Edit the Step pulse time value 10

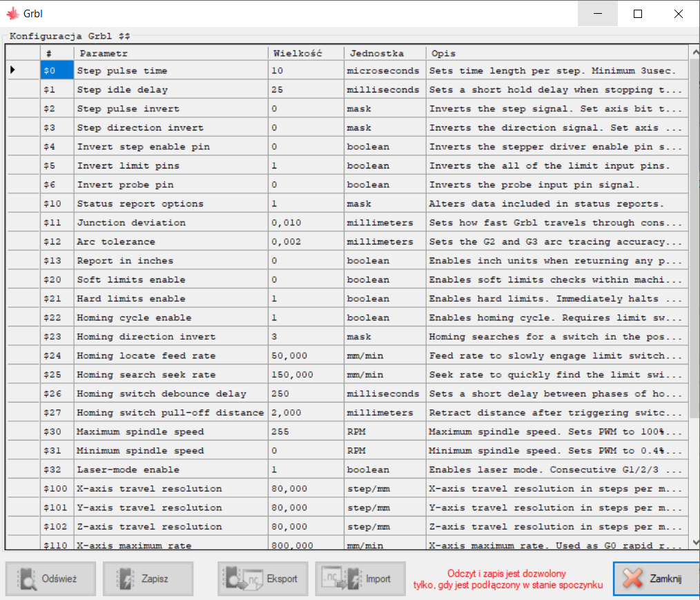(307, 70)
